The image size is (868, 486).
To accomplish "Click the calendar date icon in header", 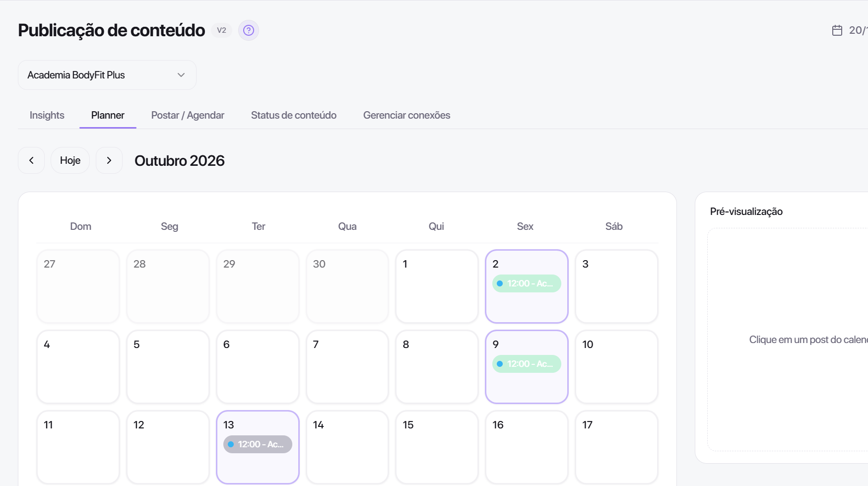I will pos(837,30).
